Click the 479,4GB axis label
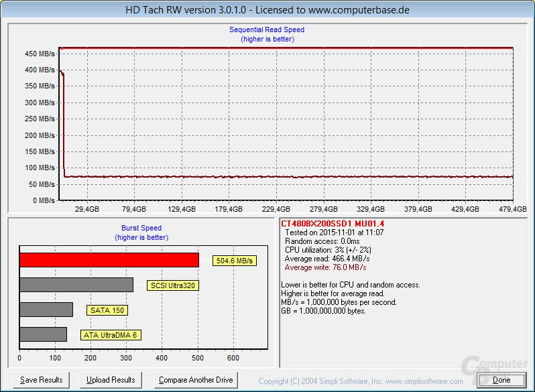 point(512,209)
